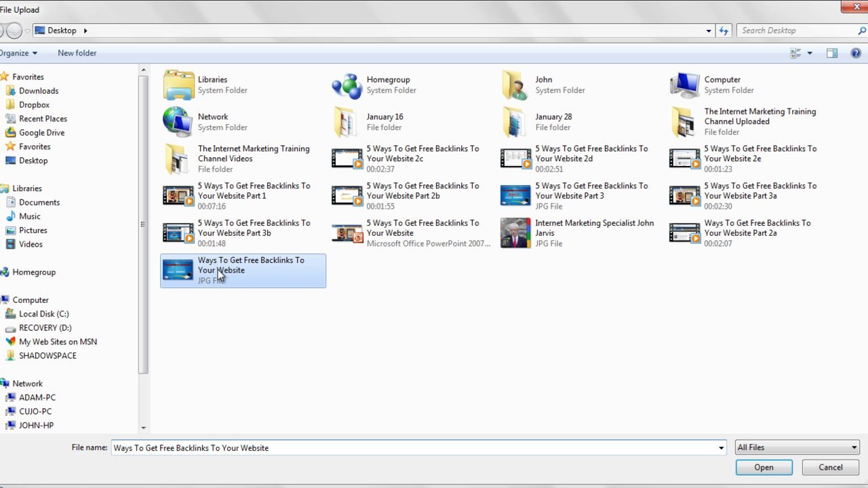This screenshot has height=488, width=868.
Task: Click the Desktop address breadcrumb
Action: (62, 30)
